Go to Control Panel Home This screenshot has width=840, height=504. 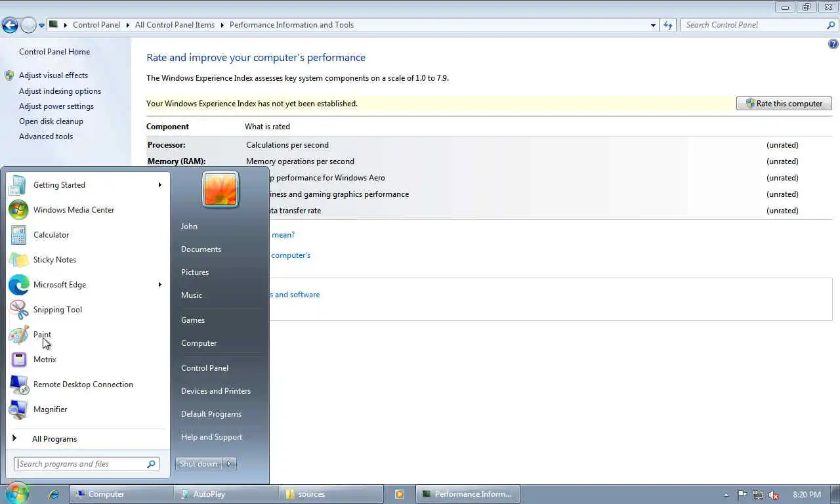[x=54, y=52]
